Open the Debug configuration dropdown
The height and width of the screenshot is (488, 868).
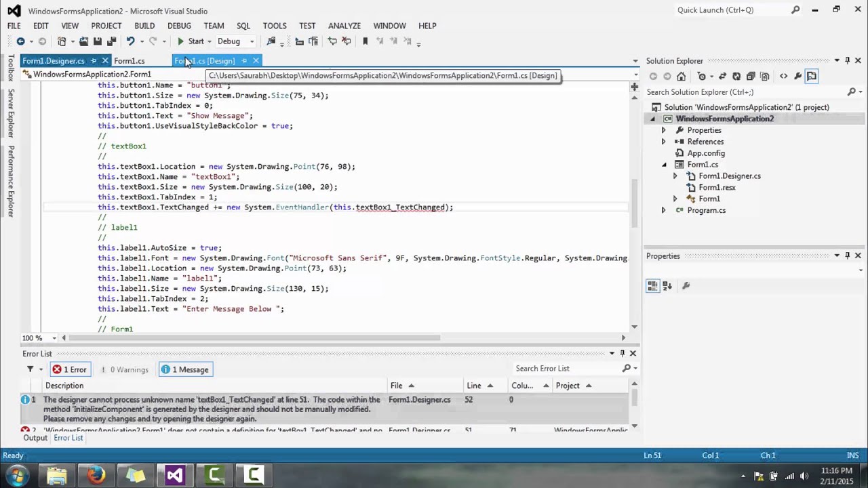pos(235,41)
